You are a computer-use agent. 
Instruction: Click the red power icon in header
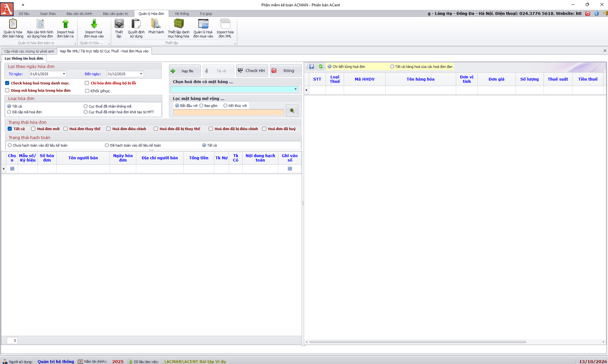tap(588, 13)
